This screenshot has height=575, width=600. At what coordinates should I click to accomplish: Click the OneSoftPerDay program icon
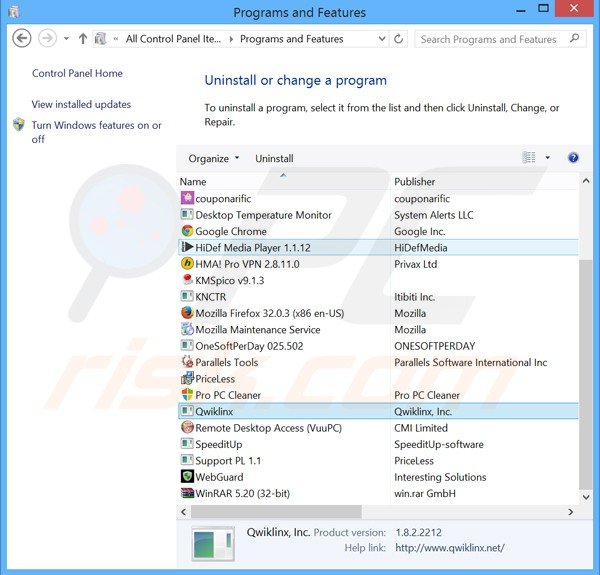[187, 346]
